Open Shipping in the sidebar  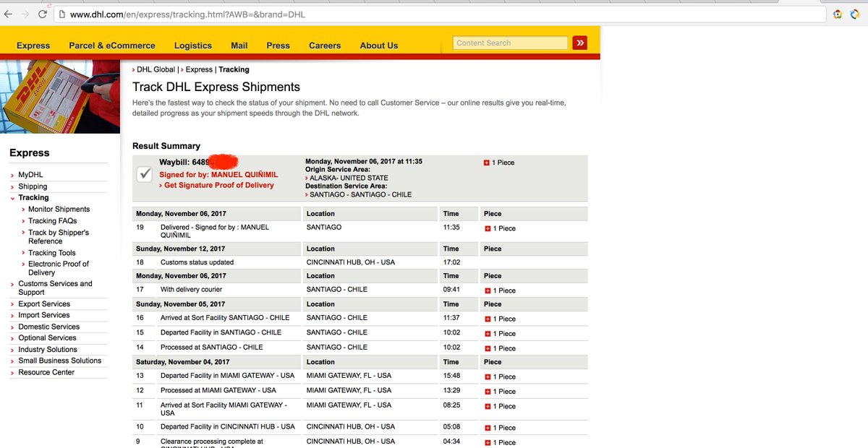tap(33, 186)
